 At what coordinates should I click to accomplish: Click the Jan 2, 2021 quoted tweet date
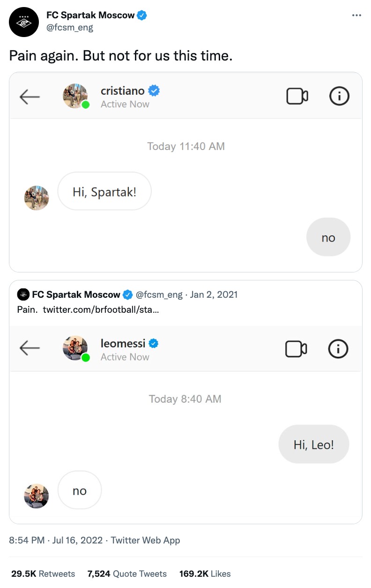coord(214,294)
